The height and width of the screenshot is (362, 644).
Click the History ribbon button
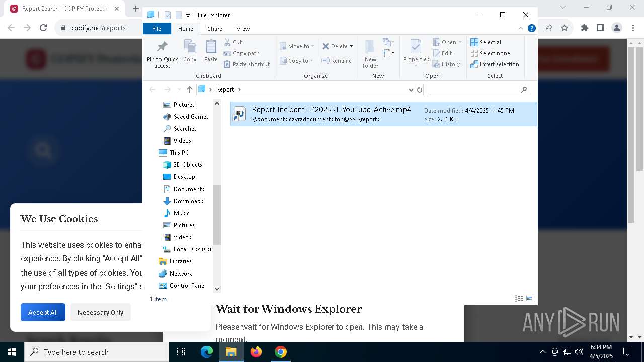[x=446, y=64]
